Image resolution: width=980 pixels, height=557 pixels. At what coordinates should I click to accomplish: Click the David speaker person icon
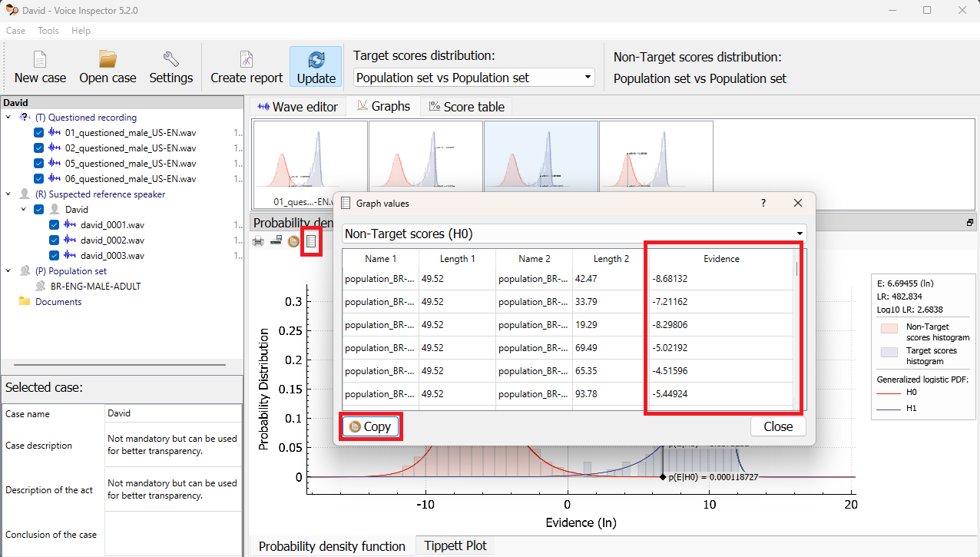pos(55,210)
